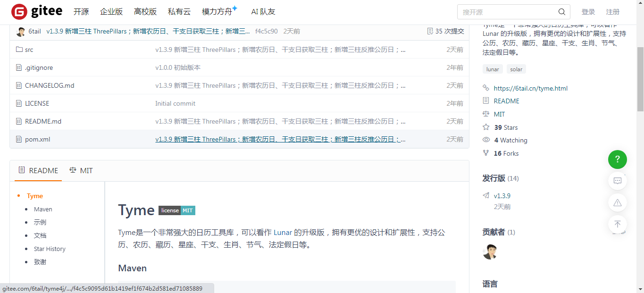Click commit hash f4c5c90
Image resolution: width=644 pixels, height=293 pixels.
[267, 31]
